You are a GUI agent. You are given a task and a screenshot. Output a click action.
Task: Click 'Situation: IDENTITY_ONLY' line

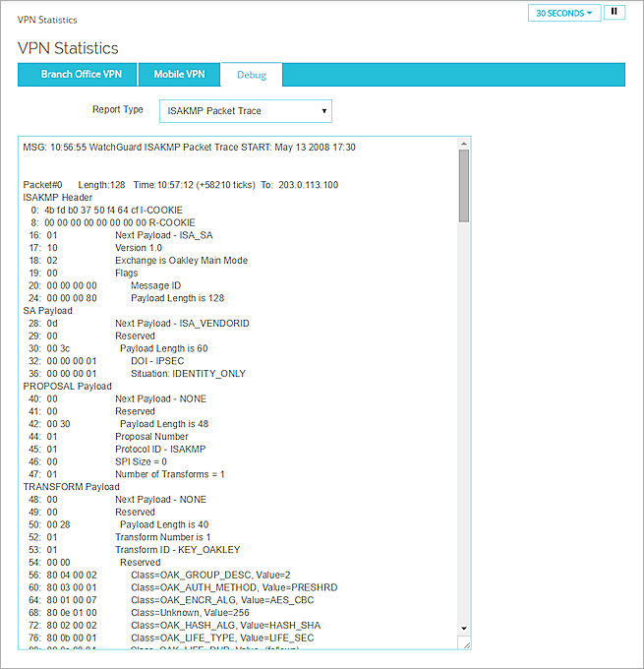coord(137,374)
